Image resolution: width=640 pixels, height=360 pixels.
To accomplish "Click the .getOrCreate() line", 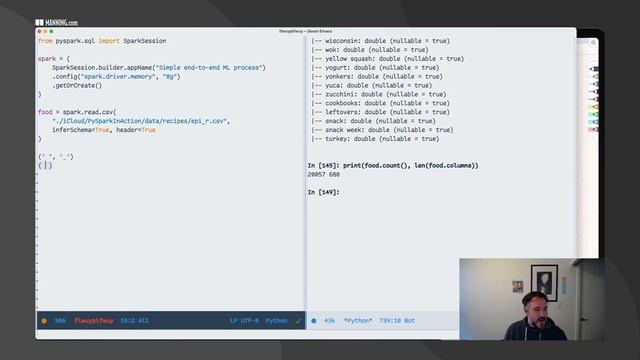I will pos(77,85).
